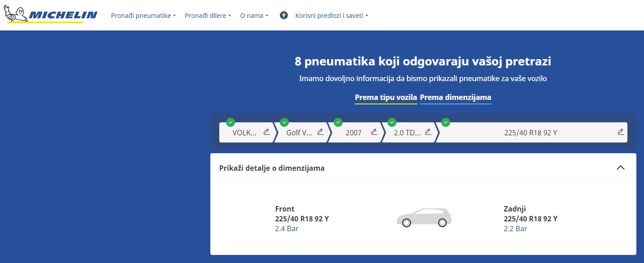Select the 2.0 TD... engine step
Viewport: 644px width, 263px height.
point(408,133)
